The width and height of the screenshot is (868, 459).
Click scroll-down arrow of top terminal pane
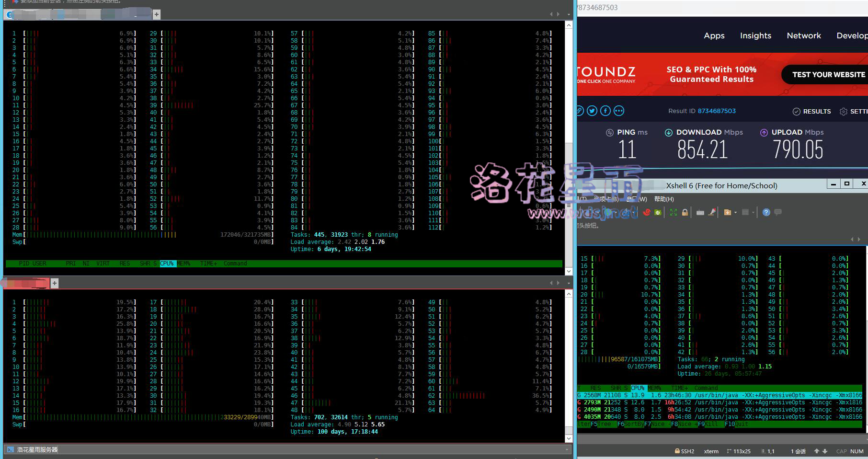569,271
